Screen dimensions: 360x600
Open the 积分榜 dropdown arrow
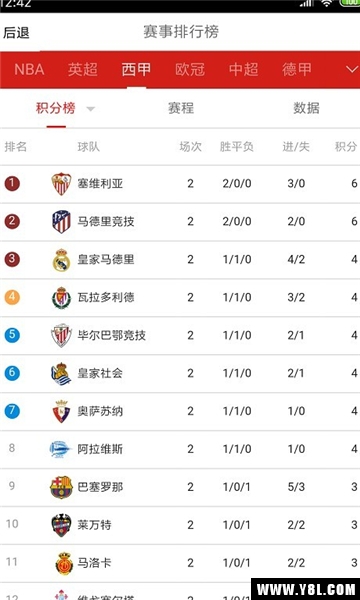pyautogui.click(x=90, y=109)
